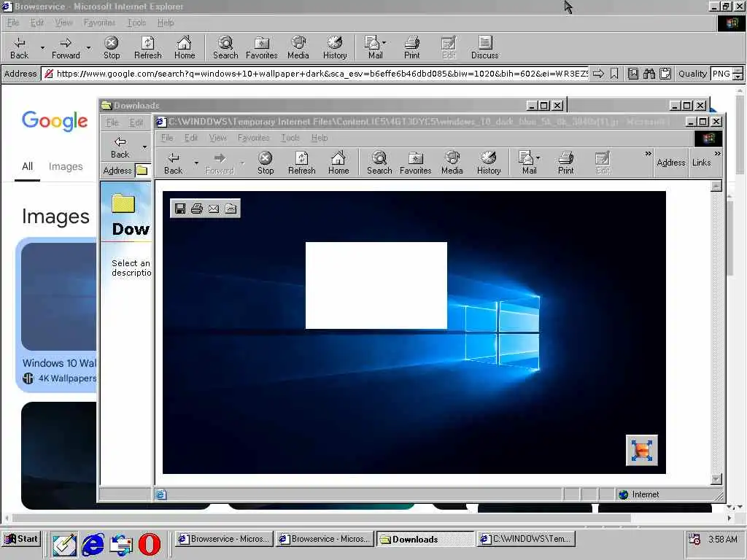Image resolution: width=747 pixels, height=560 pixels.
Task: Click Refresh in the front image viewer window
Action: tap(301, 163)
